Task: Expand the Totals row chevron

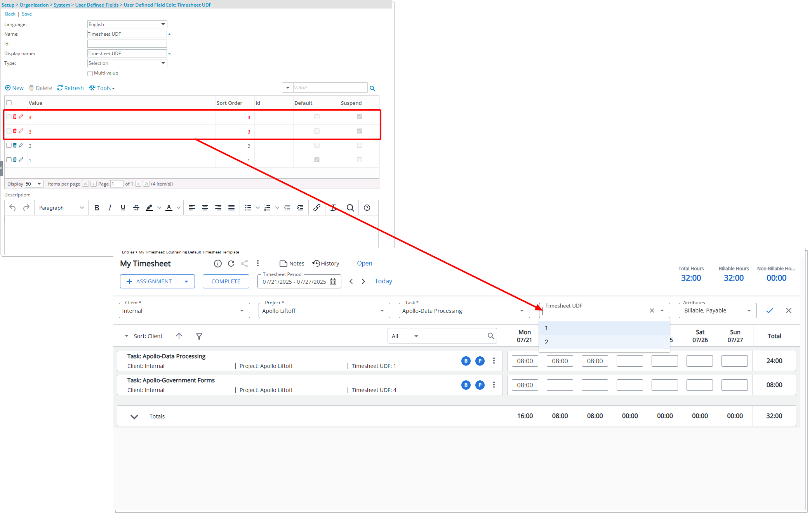Action: 134,416
